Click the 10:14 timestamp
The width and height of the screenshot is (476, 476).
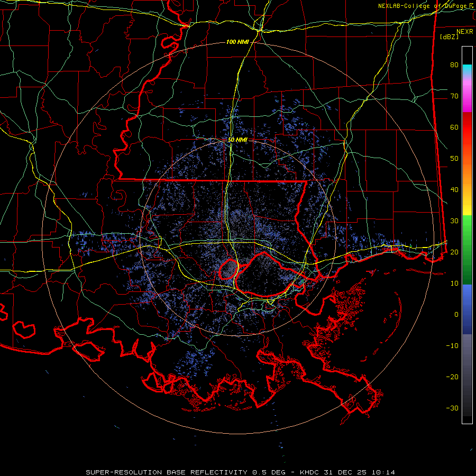coord(382,472)
